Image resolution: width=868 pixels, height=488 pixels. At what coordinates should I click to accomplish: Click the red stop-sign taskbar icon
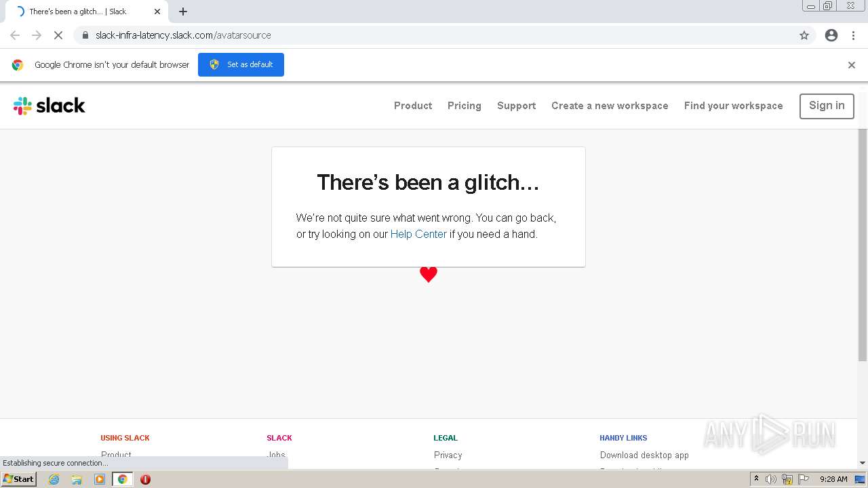[x=145, y=479]
